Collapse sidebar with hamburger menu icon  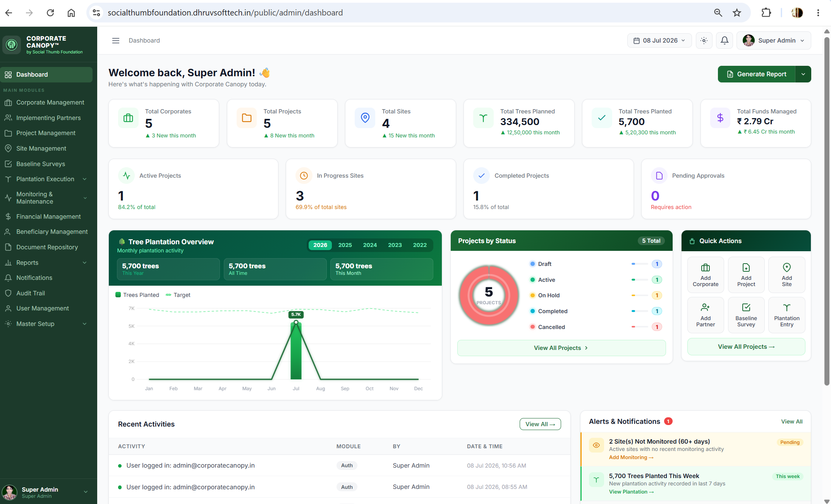pyautogui.click(x=115, y=40)
